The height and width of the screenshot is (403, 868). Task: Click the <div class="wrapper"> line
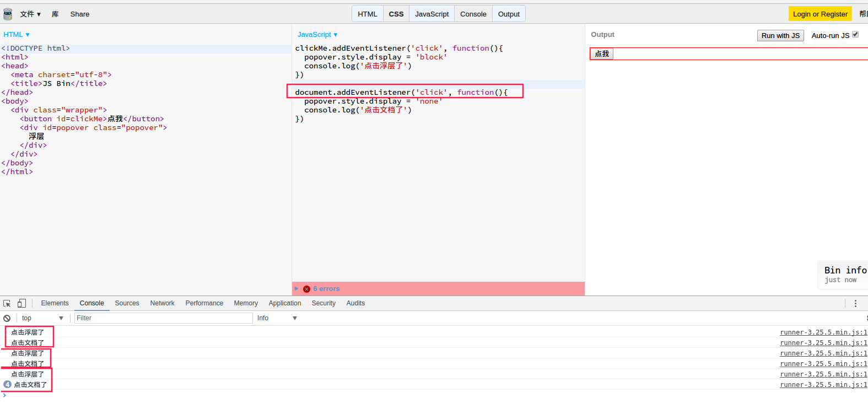[x=59, y=110]
